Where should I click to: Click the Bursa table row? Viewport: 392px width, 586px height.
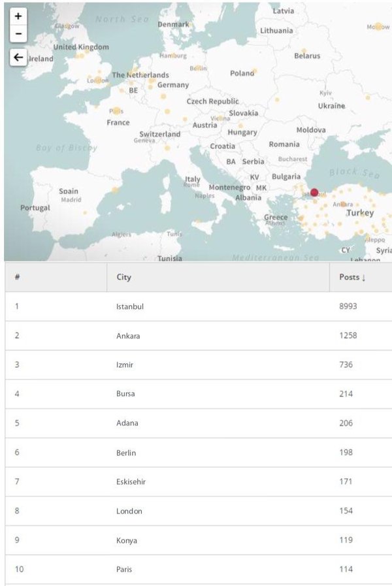point(199,394)
